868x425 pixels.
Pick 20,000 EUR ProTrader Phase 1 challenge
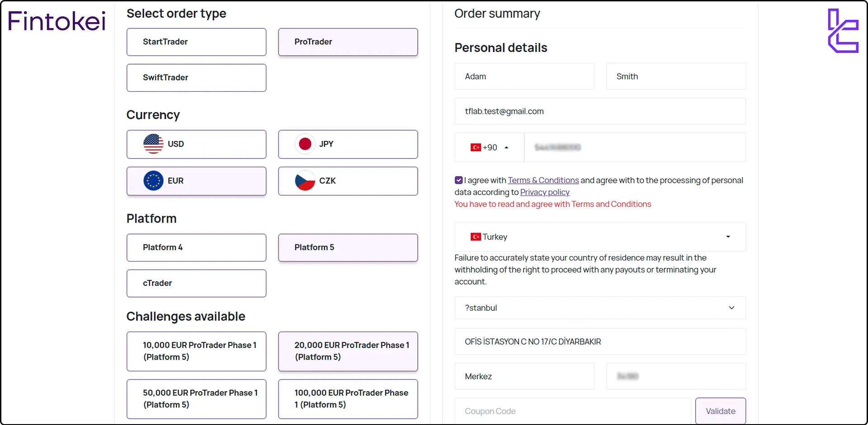(x=348, y=351)
